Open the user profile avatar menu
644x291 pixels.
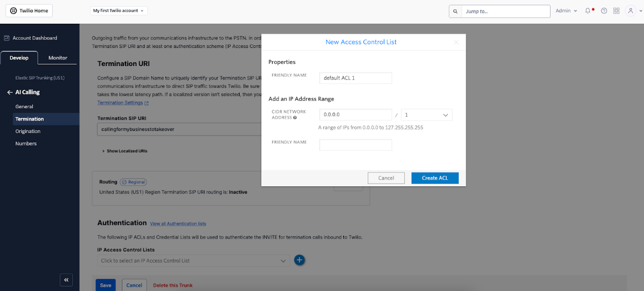click(x=631, y=11)
